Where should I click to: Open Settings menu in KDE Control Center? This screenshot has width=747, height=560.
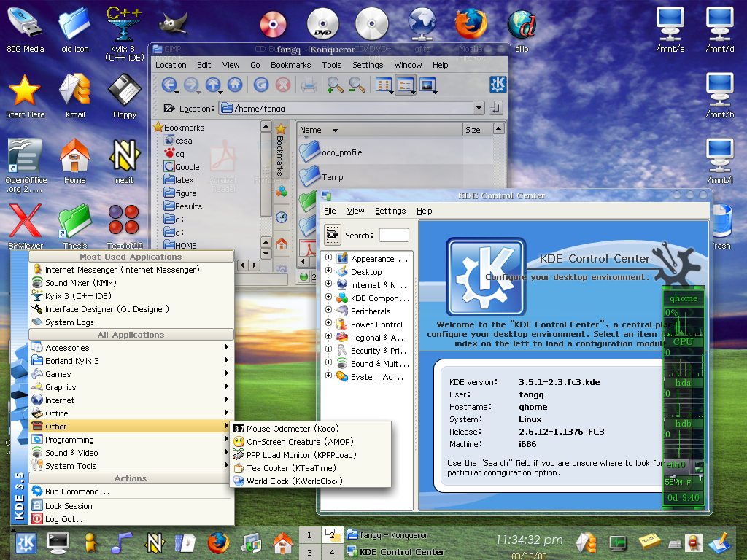tap(390, 211)
